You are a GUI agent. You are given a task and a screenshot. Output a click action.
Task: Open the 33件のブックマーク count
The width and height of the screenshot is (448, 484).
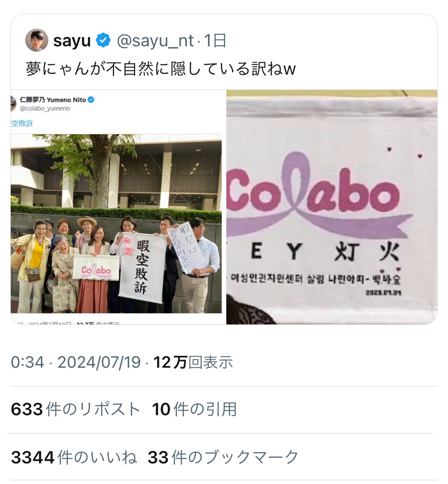[x=223, y=457]
